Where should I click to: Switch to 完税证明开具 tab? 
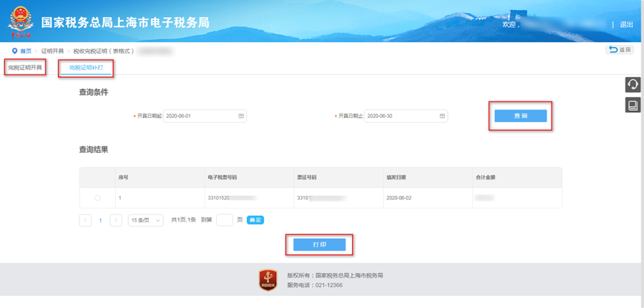25,67
